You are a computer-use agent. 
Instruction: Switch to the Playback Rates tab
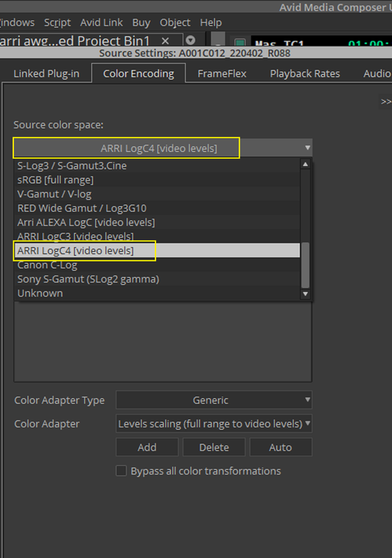pyautogui.click(x=305, y=74)
